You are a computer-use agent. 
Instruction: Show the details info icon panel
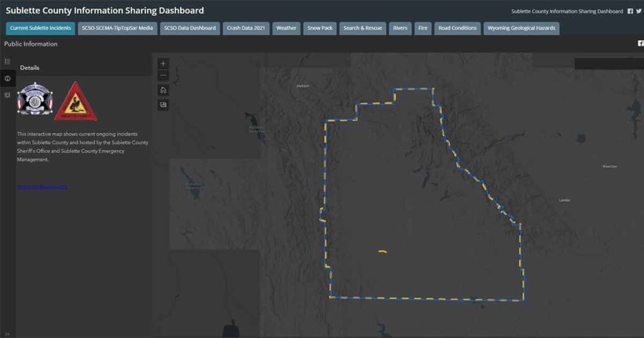(8, 79)
